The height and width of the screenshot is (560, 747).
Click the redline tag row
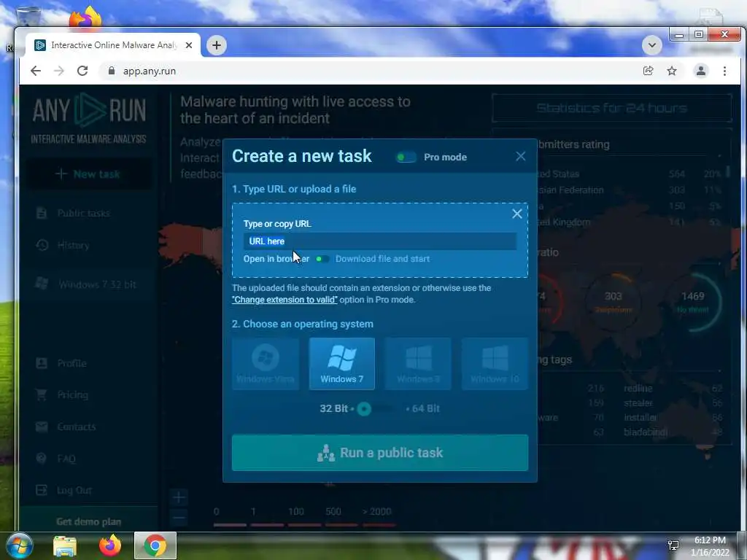pos(673,389)
